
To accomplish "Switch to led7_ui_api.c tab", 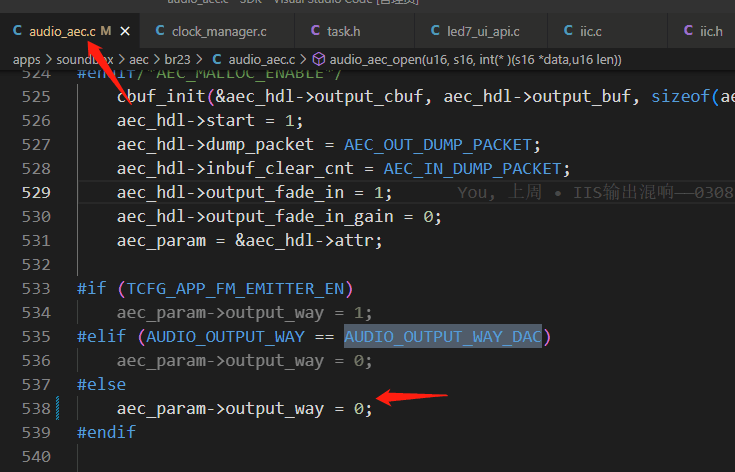I will (481, 31).
